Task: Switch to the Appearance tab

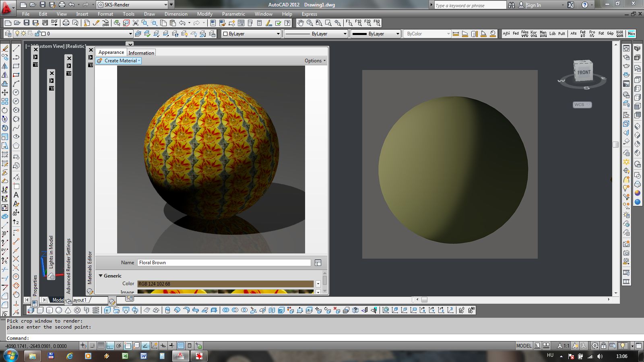Action: [x=111, y=52]
